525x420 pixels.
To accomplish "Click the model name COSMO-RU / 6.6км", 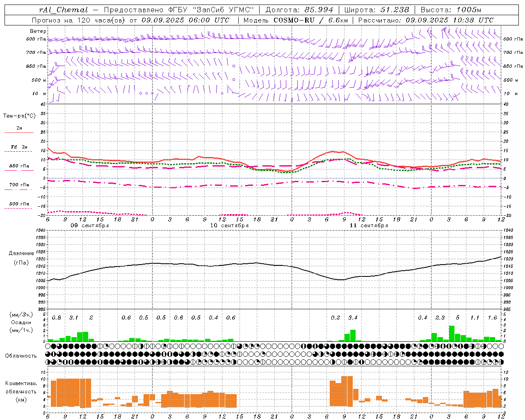I will coord(310,20).
